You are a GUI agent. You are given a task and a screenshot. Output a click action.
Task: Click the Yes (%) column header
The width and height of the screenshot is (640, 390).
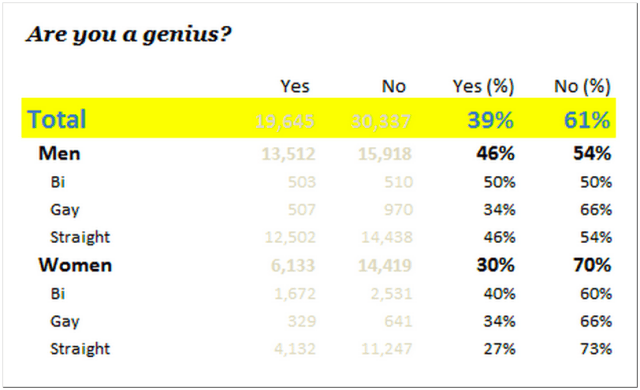[x=483, y=86]
